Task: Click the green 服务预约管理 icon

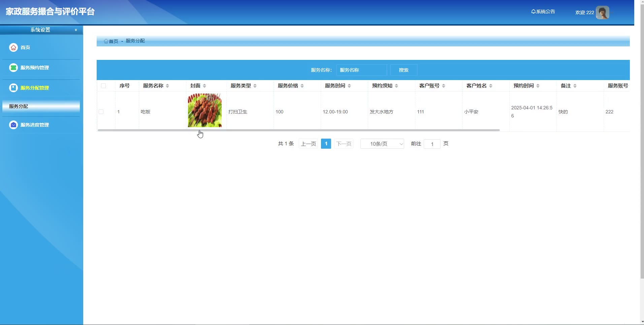Action: (x=13, y=68)
